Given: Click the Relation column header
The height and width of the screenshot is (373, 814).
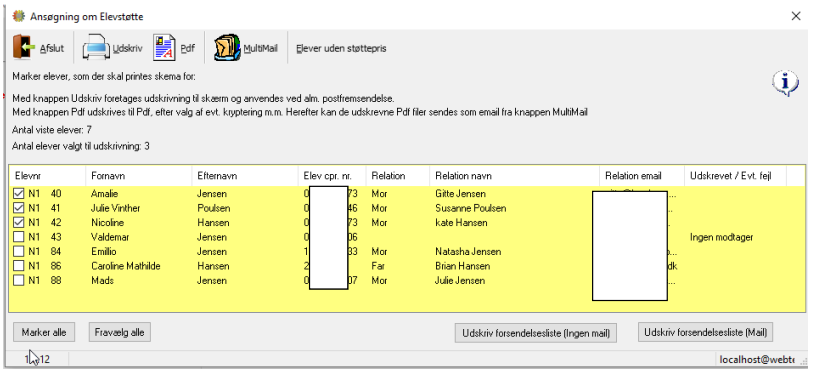Looking at the screenshot, I should click(398, 176).
